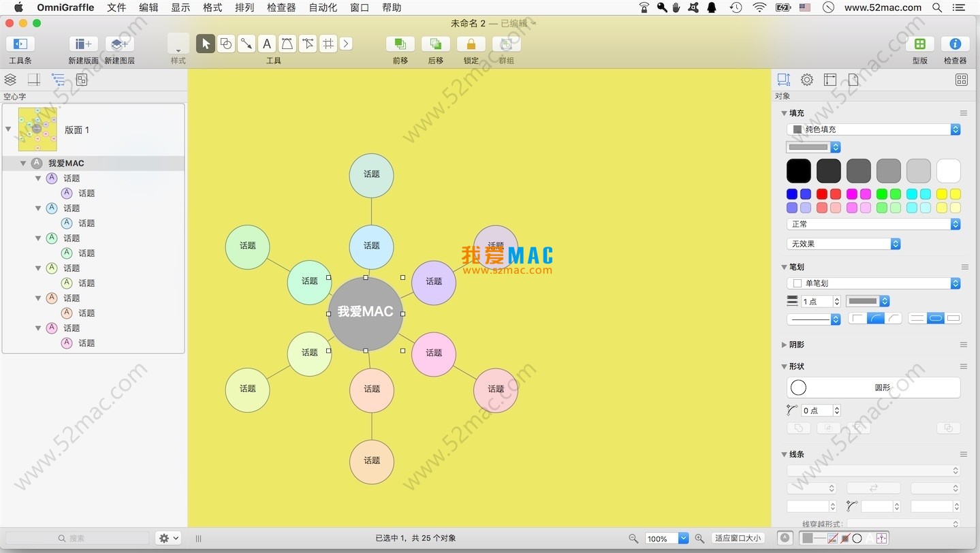980x553 pixels.
Task: Select the arrow selection tool
Action: [205, 44]
